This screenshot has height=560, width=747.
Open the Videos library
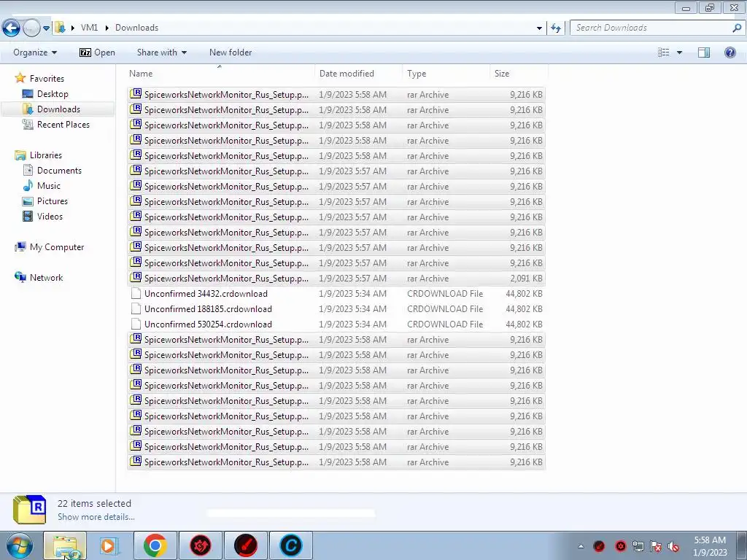pyautogui.click(x=50, y=216)
